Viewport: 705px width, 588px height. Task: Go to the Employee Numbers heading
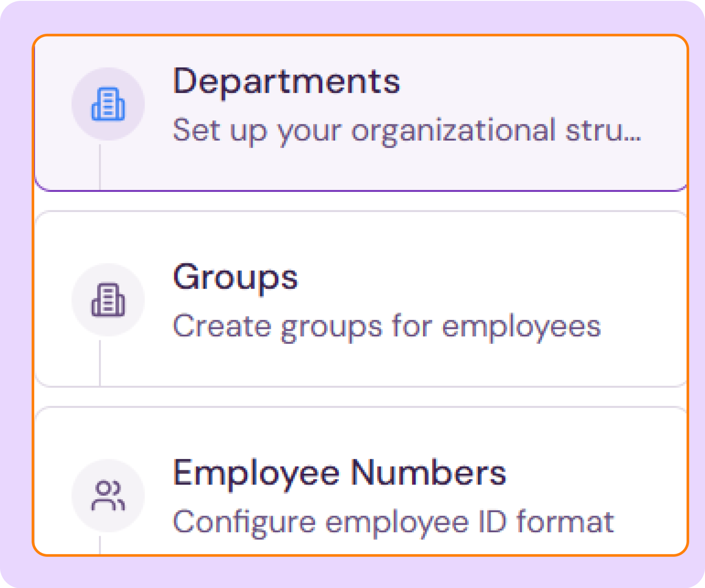click(x=340, y=473)
